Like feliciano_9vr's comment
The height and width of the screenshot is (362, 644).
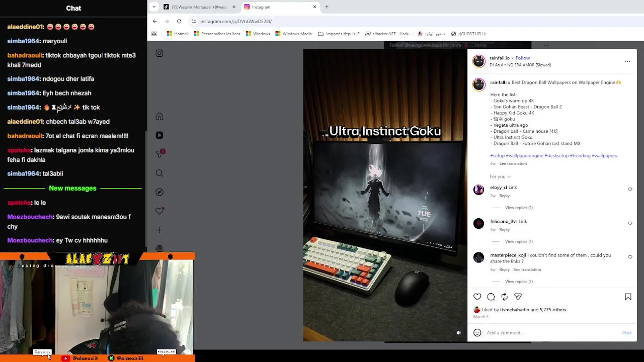(x=630, y=223)
